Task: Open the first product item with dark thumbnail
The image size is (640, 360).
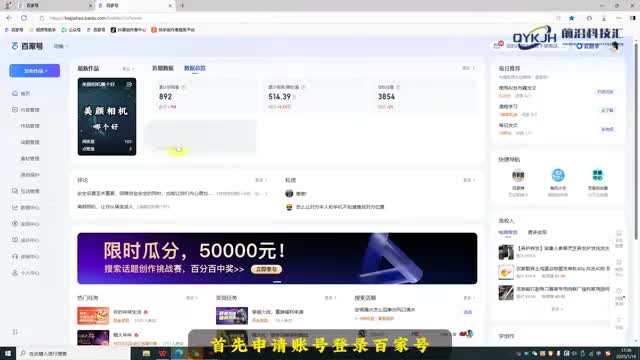Action: pos(554,252)
